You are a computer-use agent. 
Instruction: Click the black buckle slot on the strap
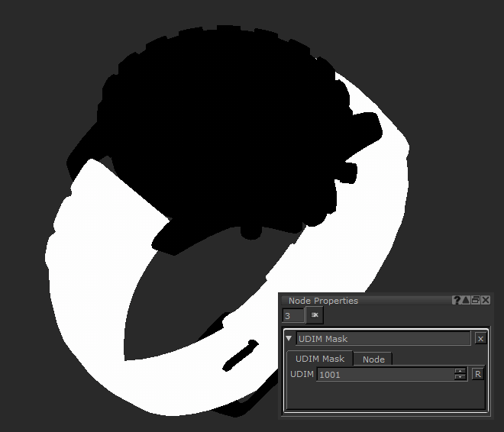241,353
